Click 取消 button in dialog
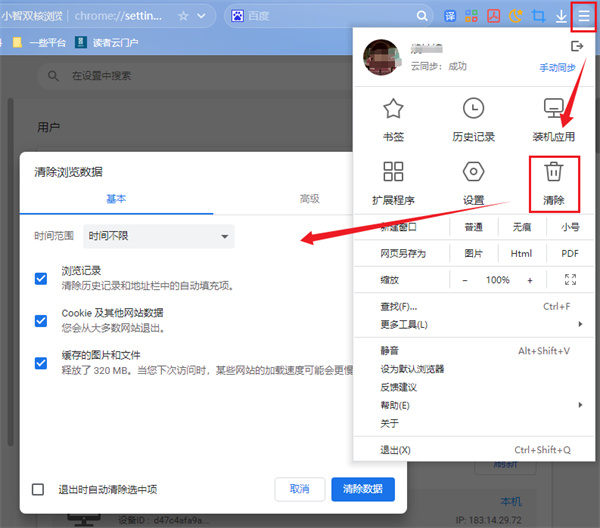Image resolution: width=600 pixels, height=528 pixels. (300, 489)
